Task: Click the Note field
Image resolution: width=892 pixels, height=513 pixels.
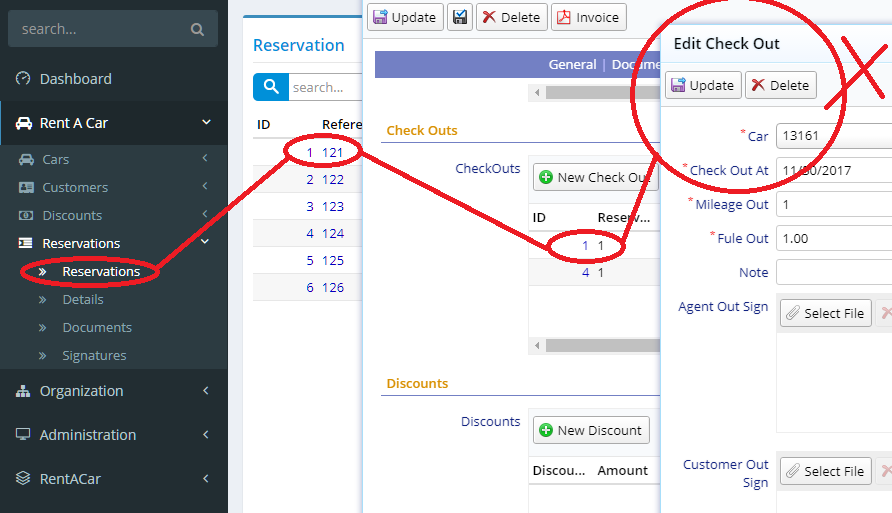Action: point(834,272)
